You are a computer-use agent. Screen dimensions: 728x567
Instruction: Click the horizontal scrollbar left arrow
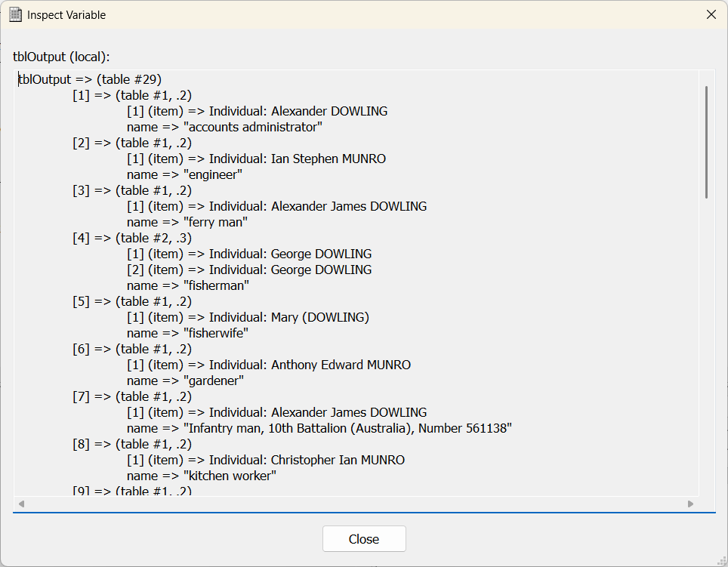[21, 504]
